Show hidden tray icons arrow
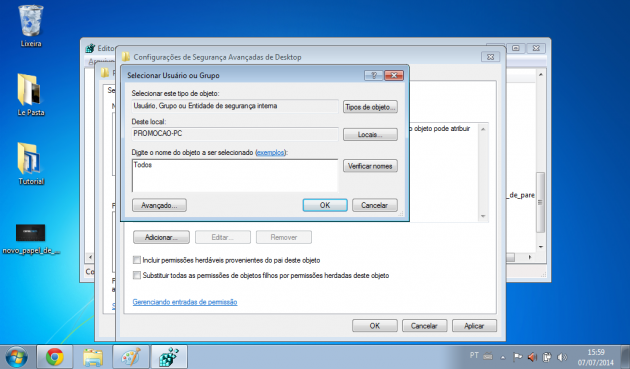630x369 pixels. [503, 357]
